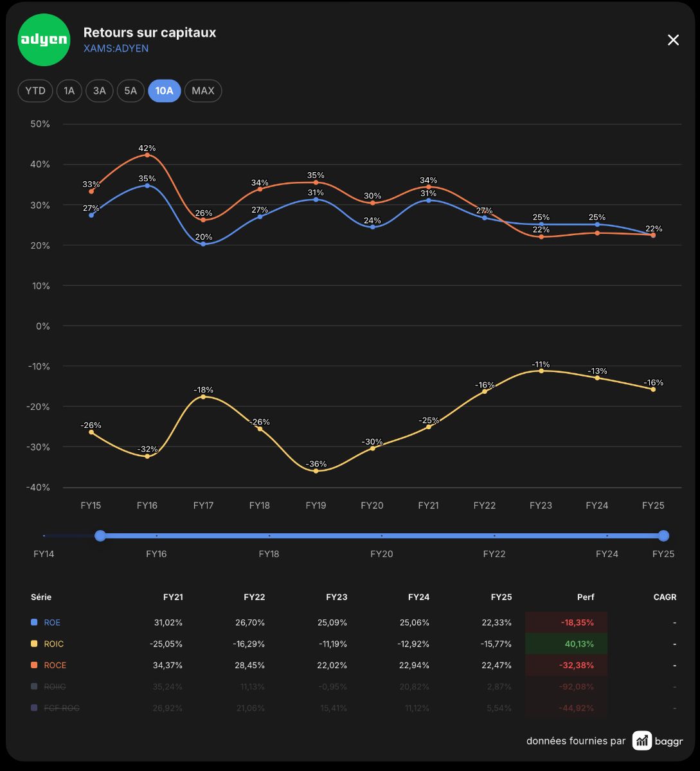Click the CAGR column header

coord(665,597)
